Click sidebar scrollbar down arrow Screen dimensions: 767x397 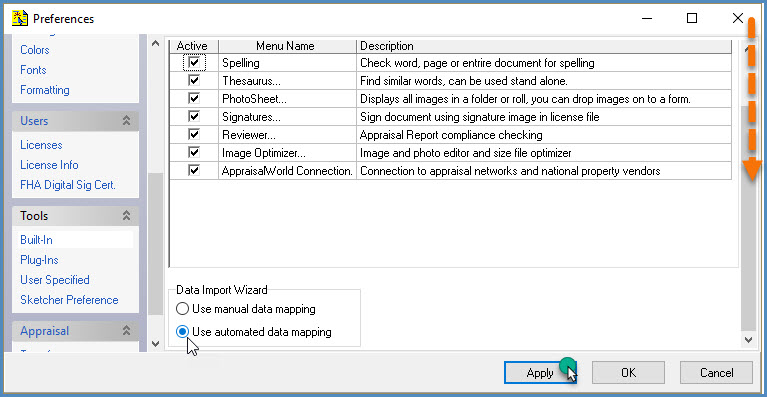coord(156,343)
